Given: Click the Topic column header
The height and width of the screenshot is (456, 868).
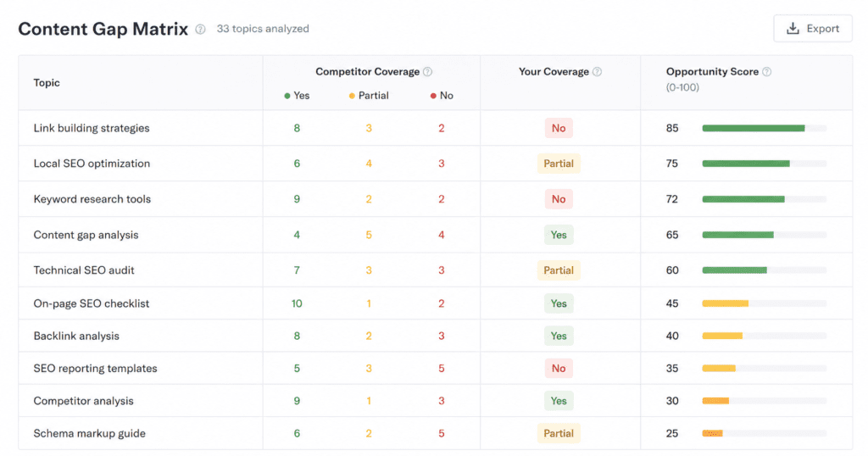Looking at the screenshot, I should tap(47, 83).
